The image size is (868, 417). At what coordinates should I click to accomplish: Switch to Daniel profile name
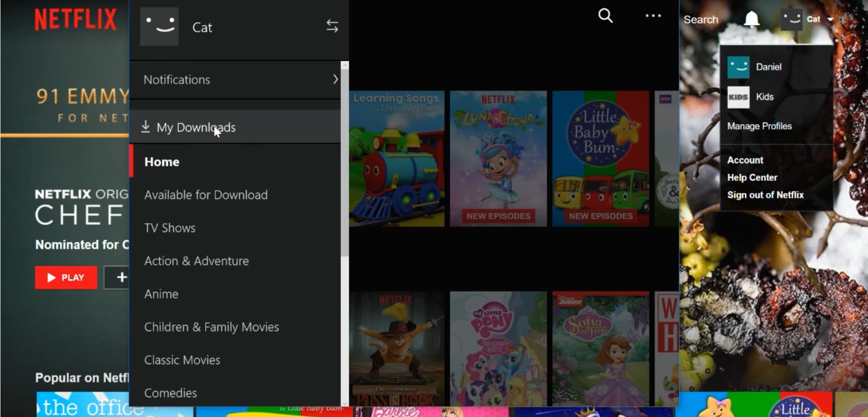tap(769, 67)
